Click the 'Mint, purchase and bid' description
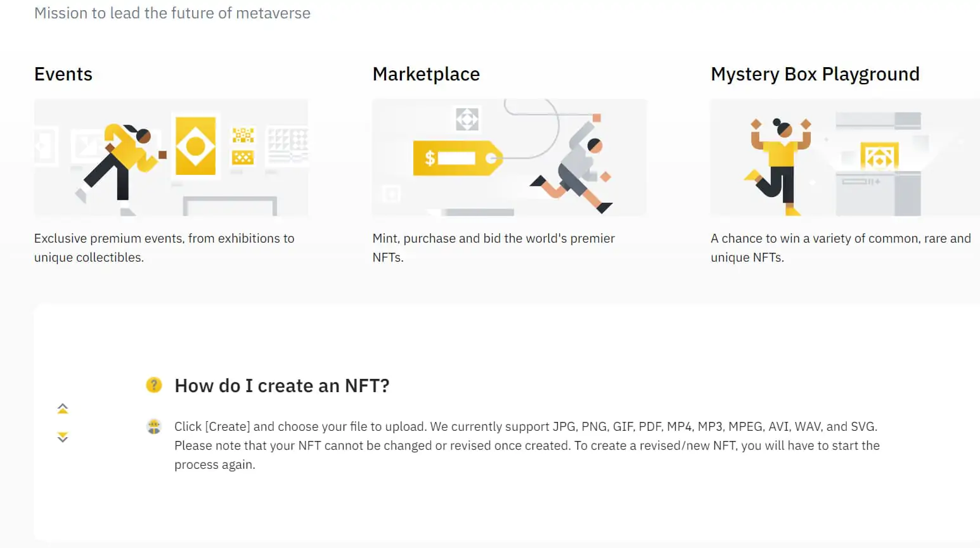Screen dimensions: 980x548 [x=494, y=248]
